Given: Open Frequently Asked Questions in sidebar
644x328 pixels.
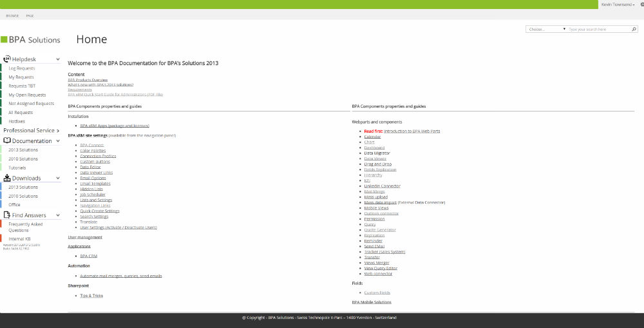Looking at the screenshot, I should pos(24,227).
